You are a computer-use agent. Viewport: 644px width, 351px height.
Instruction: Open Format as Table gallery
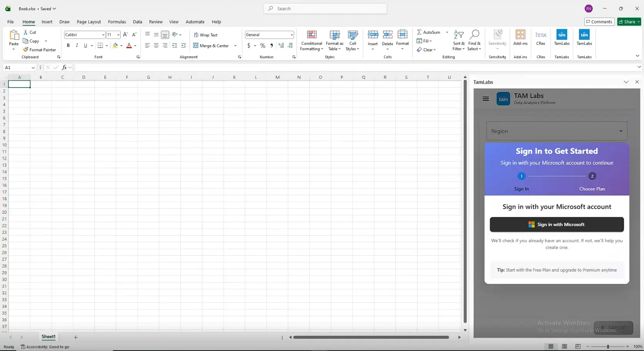(335, 40)
